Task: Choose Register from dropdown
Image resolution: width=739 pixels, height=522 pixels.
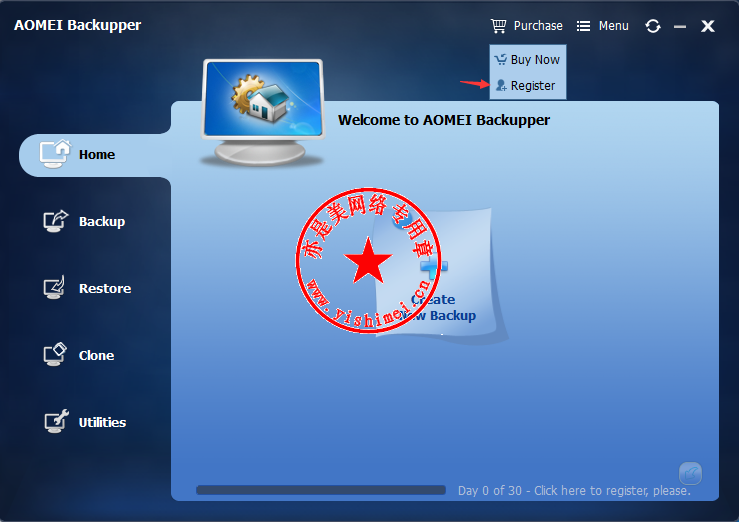Action: point(527,85)
